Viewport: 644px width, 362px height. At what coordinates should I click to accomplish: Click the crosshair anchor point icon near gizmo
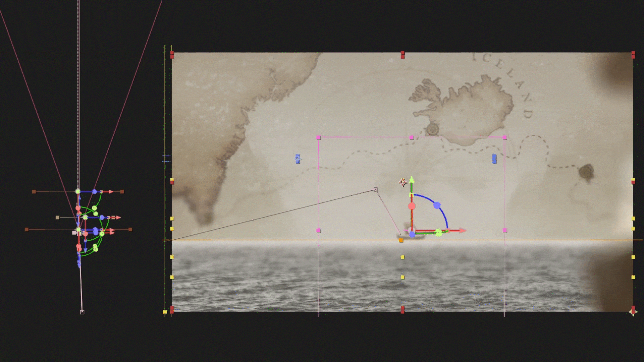[x=402, y=182]
